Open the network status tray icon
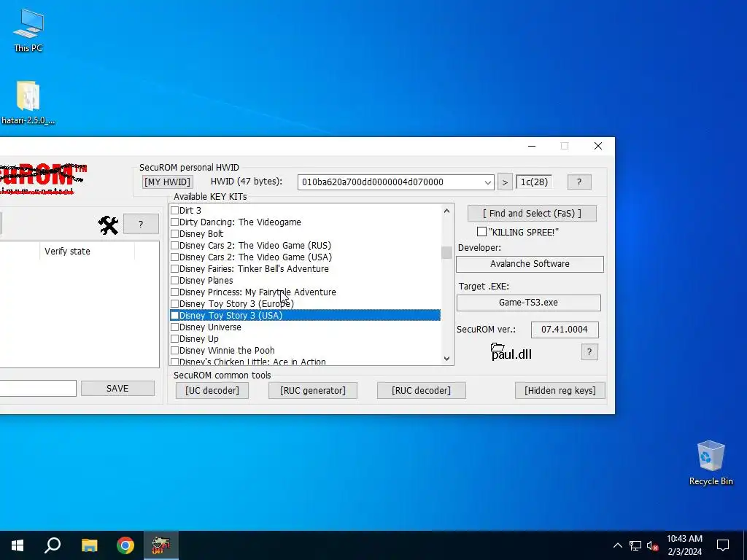 [x=635, y=545]
